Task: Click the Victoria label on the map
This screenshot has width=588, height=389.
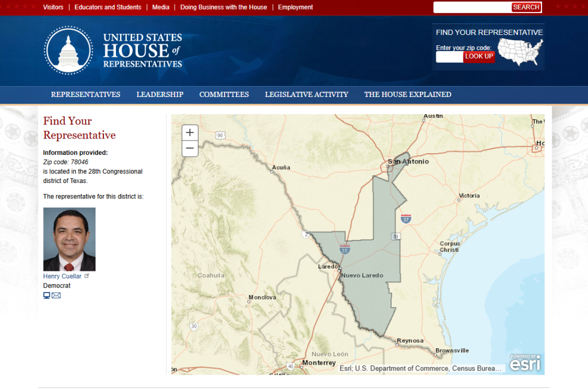Action: coord(469,196)
